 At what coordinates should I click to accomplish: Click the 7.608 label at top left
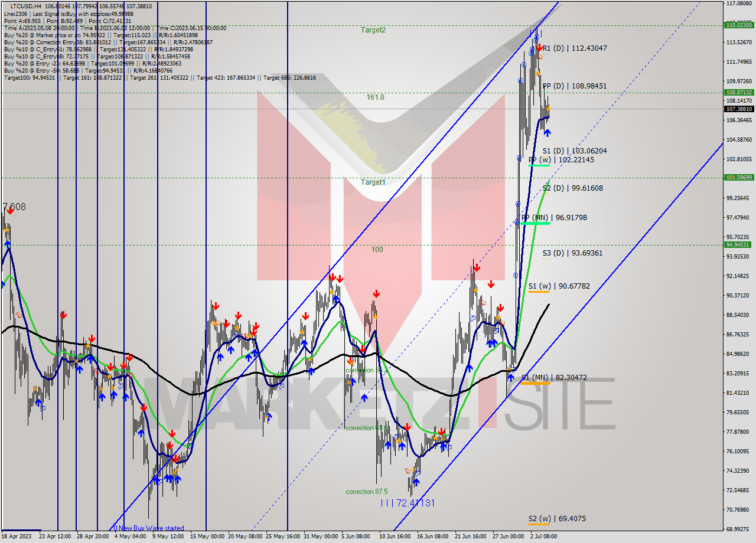pyautogui.click(x=14, y=207)
